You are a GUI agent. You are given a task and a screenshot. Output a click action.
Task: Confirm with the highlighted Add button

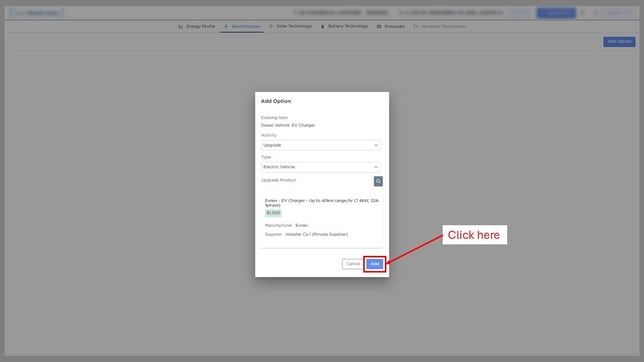(x=375, y=264)
